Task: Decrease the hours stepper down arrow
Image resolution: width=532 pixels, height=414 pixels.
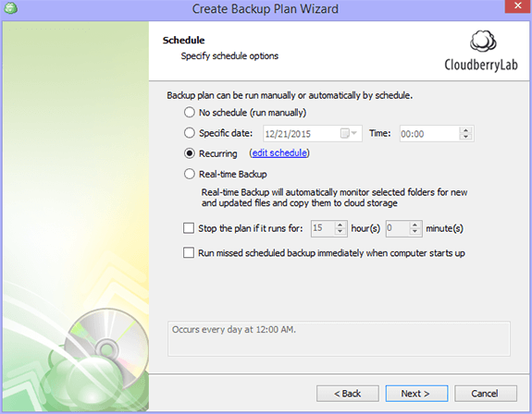Action: coord(340,231)
